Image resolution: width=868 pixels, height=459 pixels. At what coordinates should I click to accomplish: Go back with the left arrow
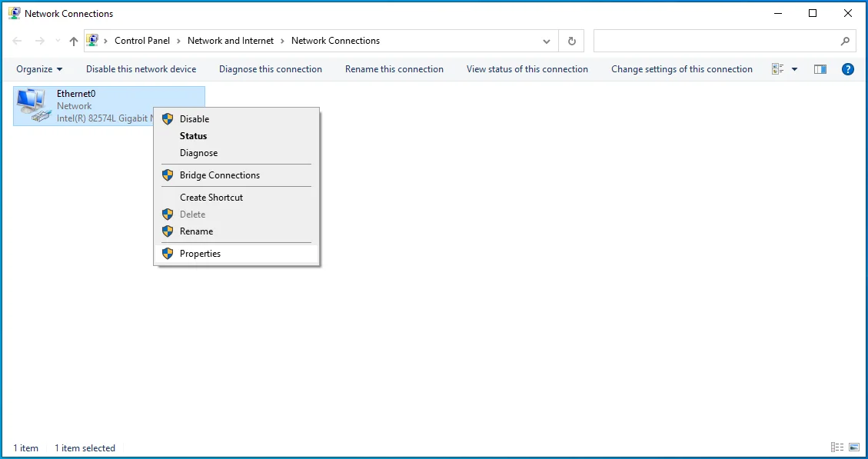coord(17,41)
